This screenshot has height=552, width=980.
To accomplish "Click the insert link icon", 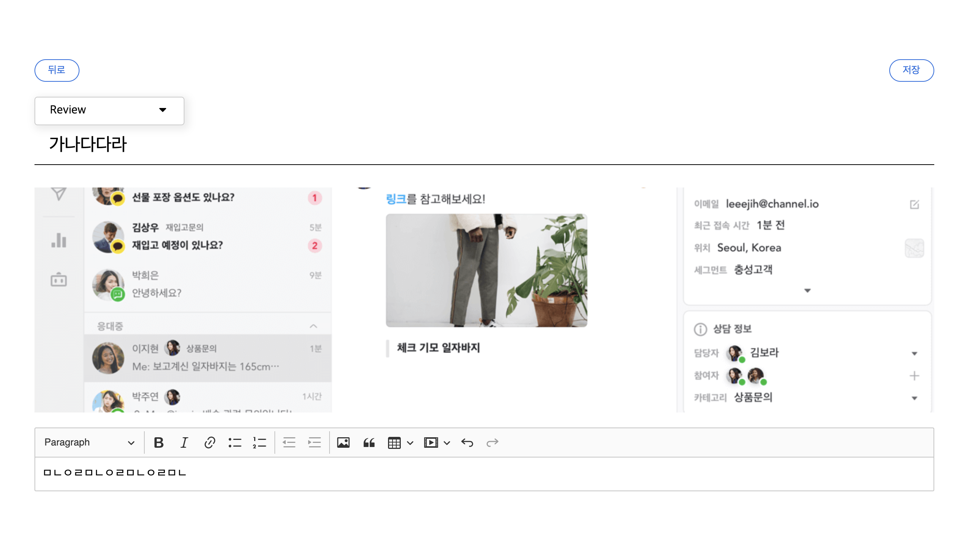I will [210, 442].
